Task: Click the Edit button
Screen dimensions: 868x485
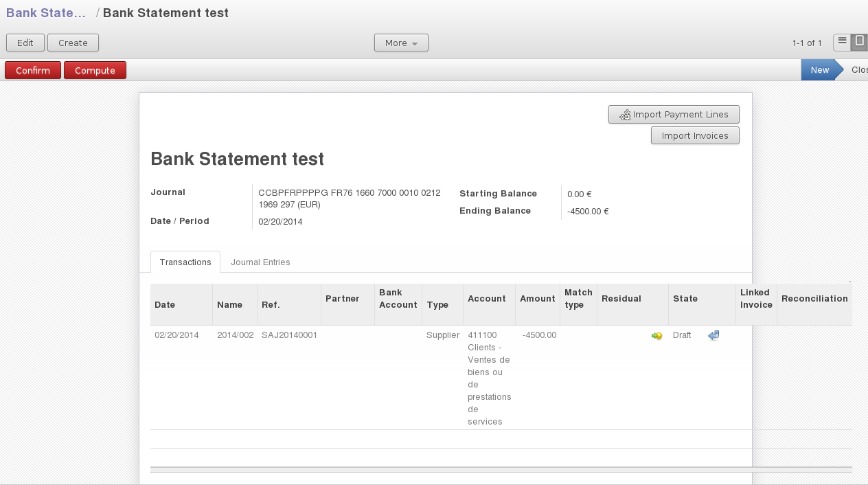Action: [25, 43]
